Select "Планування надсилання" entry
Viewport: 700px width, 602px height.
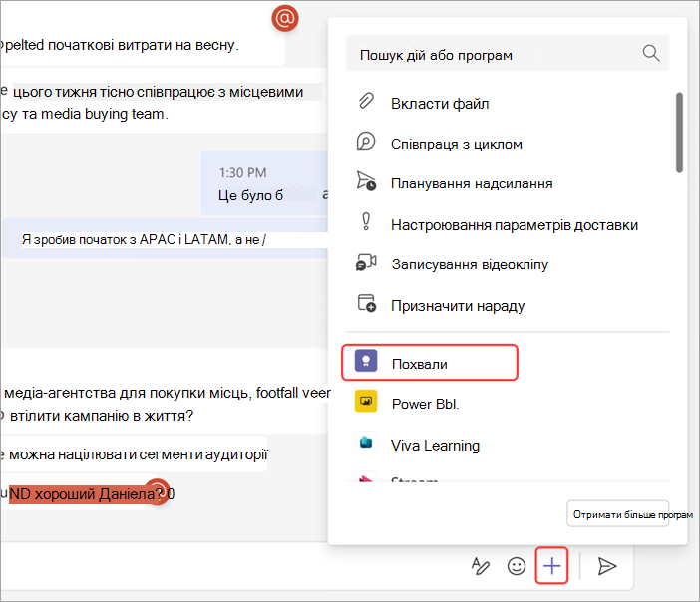coord(472,183)
